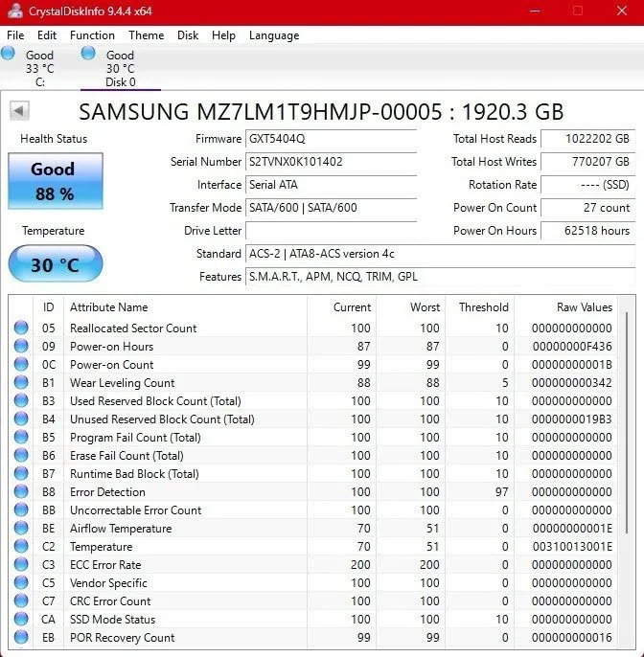Viewport: 644px width, 657px height.
Task: Click the Transfer Mode field
Action: pyautogui.click(x=331, y=208)
